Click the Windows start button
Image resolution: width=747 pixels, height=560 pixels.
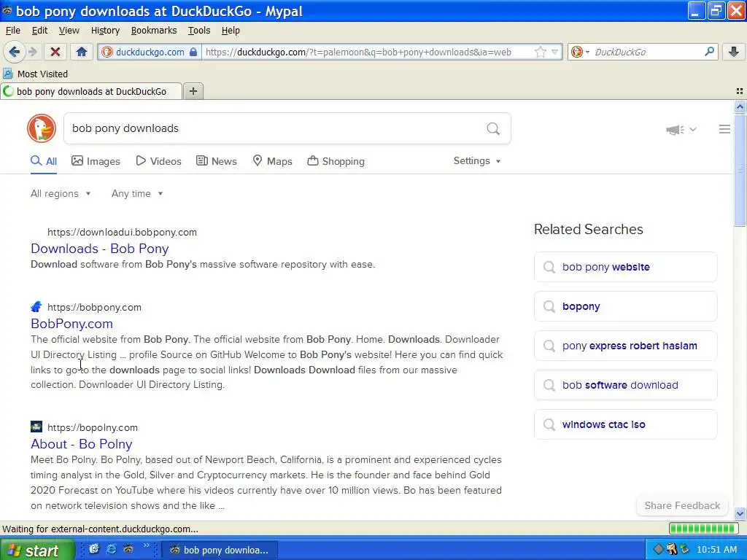point(37,550)
